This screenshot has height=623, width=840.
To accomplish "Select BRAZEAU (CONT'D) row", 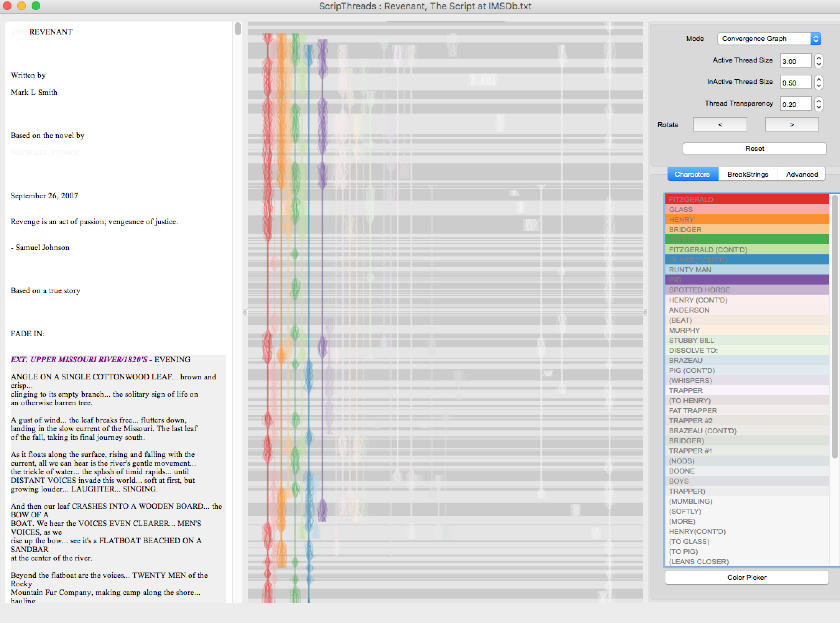I will click(747, 431).
